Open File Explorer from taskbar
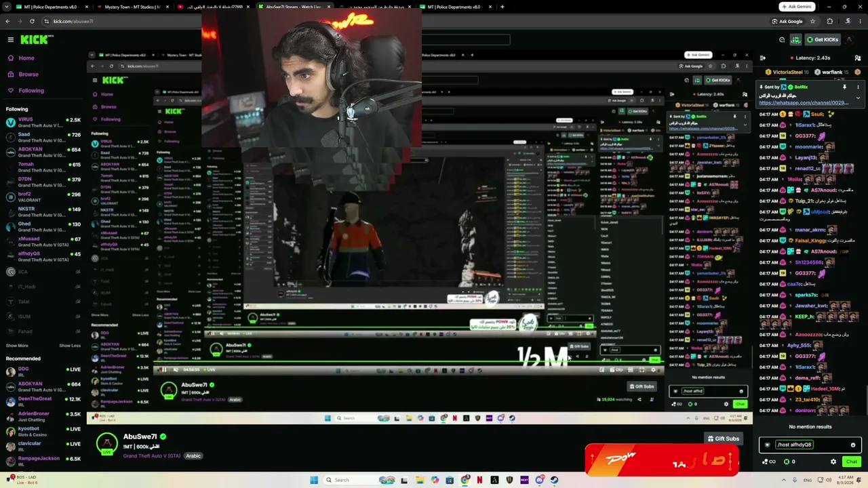This screenshot has height=488, width=868. pyautogui.click(x=420, y=480)
